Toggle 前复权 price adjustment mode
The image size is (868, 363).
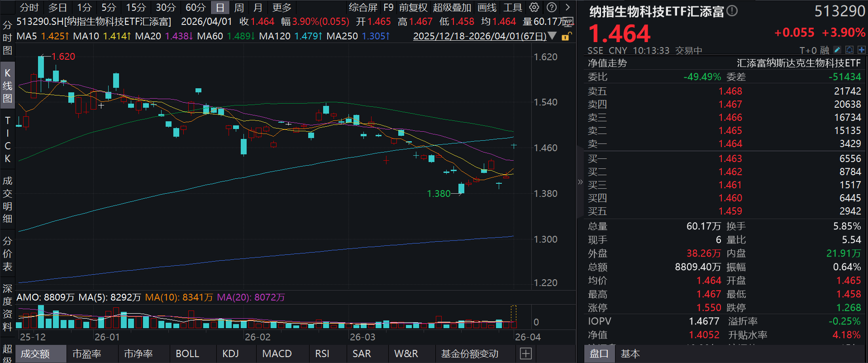[413, 8]
